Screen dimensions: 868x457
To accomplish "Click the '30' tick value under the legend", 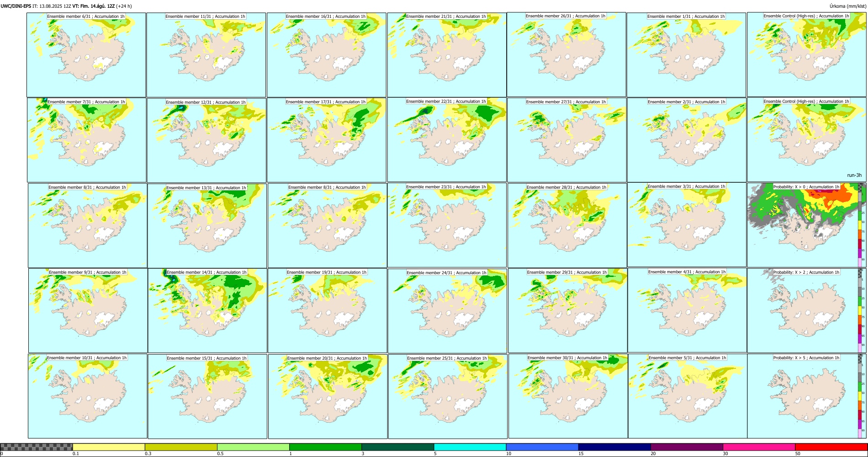I will coord(725,454).
